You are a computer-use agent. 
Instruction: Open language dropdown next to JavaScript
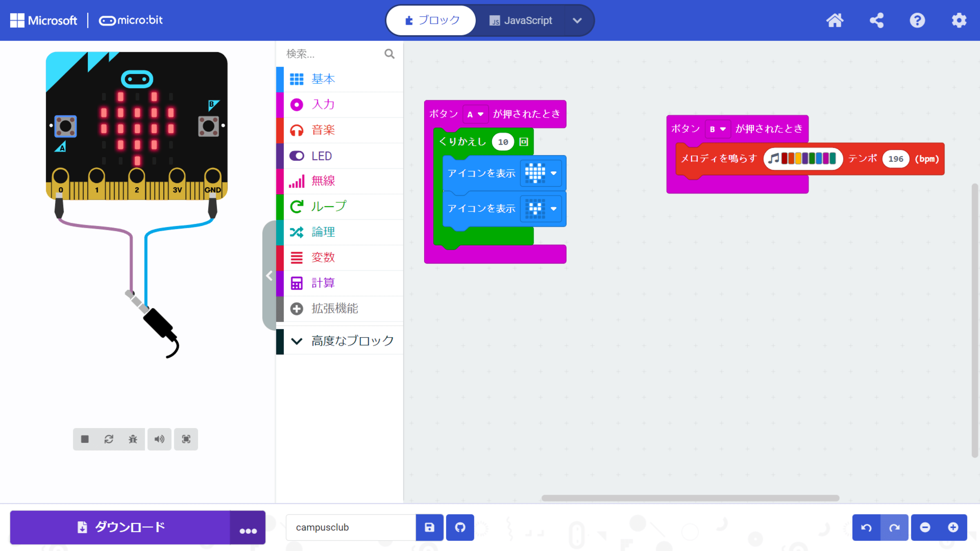[x=577, y=20]
